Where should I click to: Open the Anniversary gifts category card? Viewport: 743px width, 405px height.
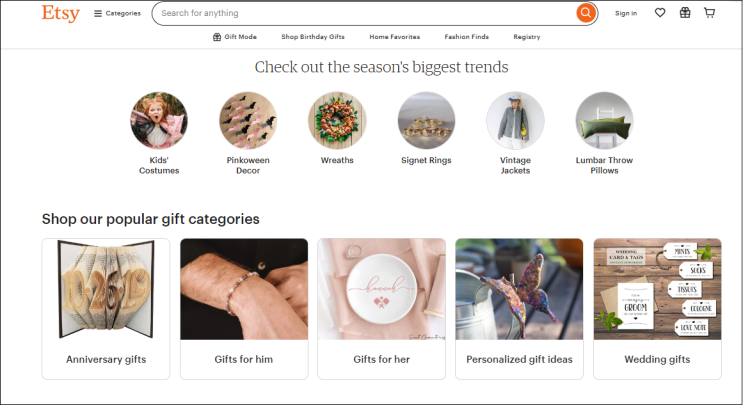[x=106, y=309]
